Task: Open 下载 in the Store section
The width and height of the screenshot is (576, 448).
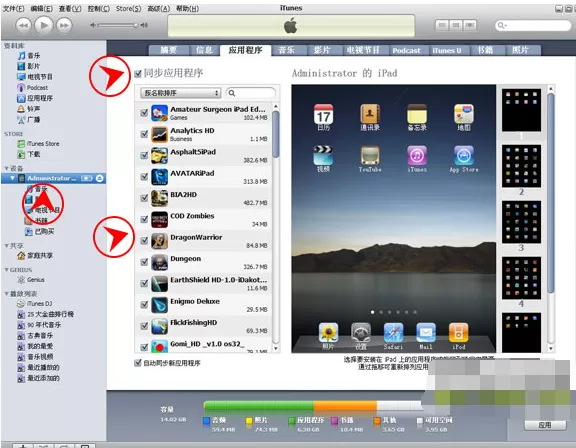Action: click(x=29, y=154)
